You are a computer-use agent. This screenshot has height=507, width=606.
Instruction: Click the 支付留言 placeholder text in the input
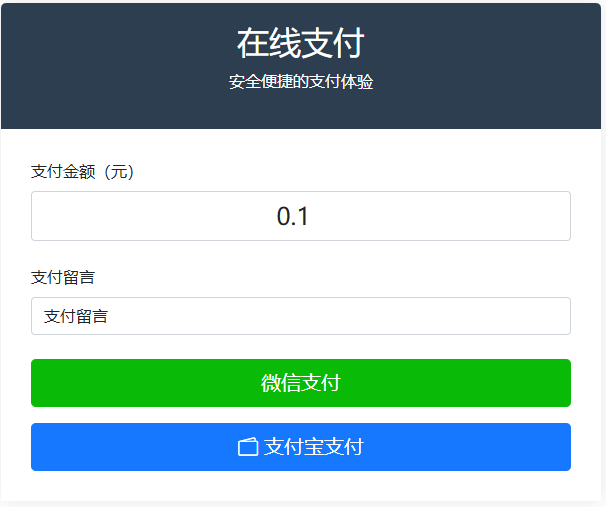pyautogui.click(x=76, y=316)
